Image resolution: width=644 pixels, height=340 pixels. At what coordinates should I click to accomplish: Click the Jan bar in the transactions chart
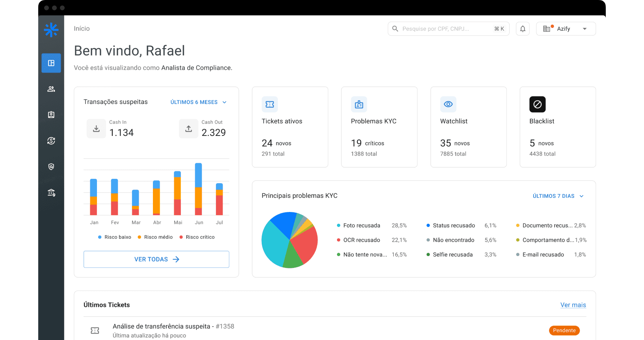(x=93, y=197)
